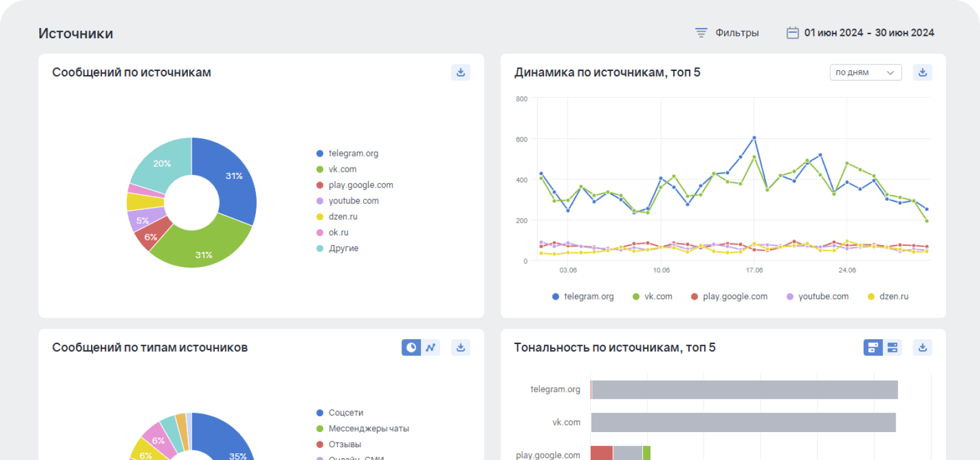Select the first bar layout for Тональность
This screenshot has width=980, height=460.
[x=873, y=348]
